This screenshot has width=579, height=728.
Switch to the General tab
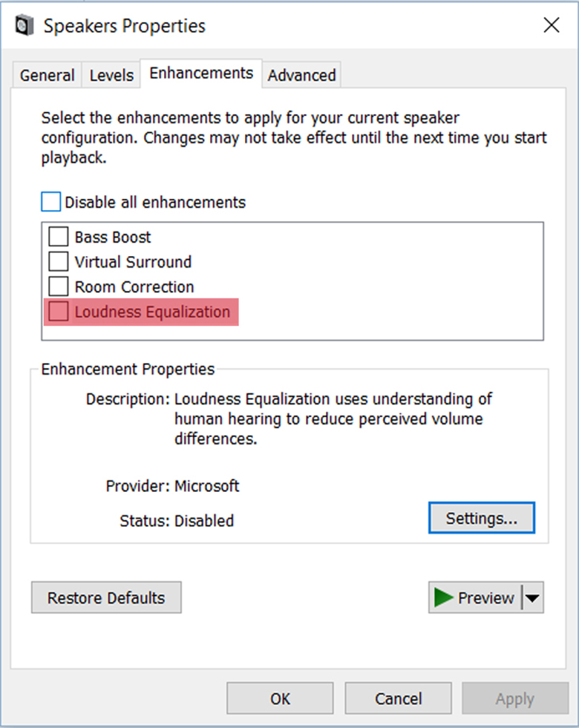pos(47,75)
